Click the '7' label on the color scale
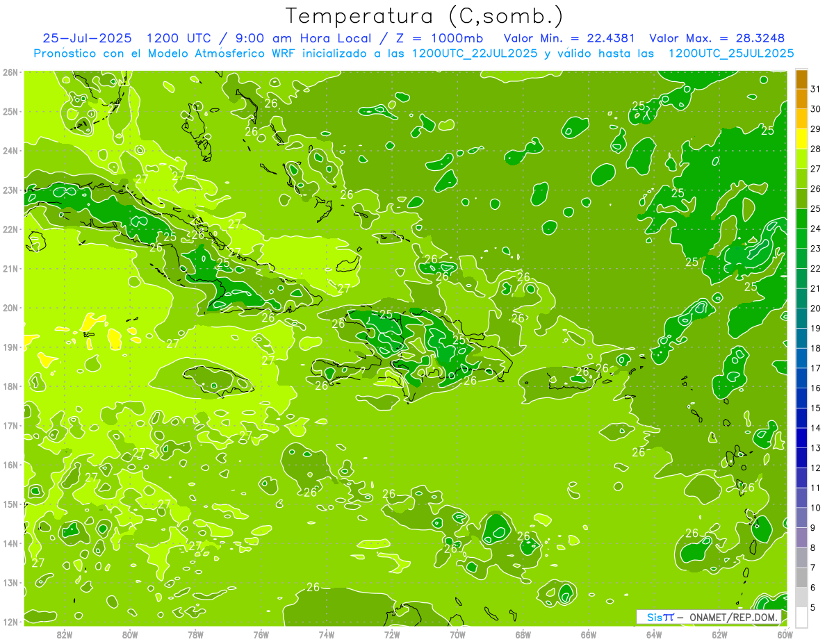The width and height of the screenshot is (834, 644). point(814,568)
